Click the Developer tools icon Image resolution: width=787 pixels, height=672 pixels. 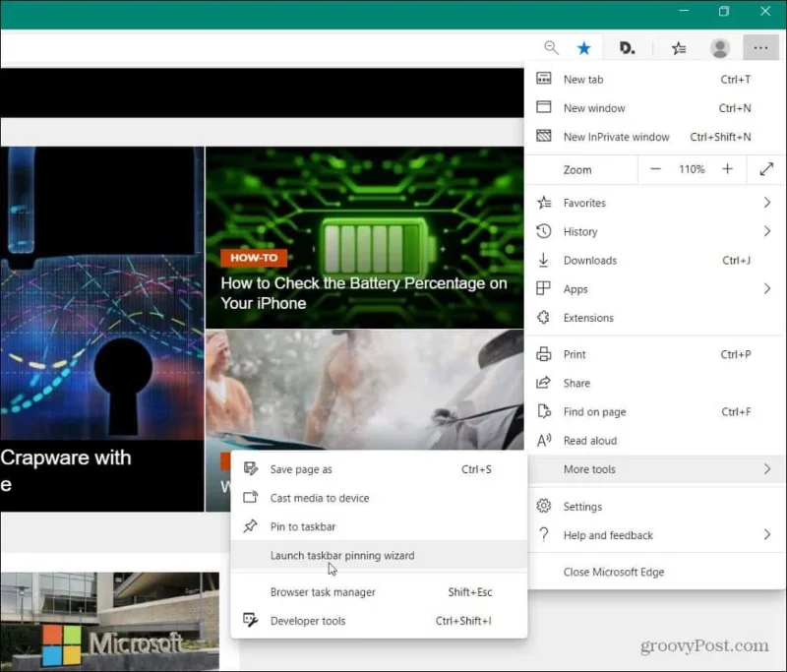point(251,620)
